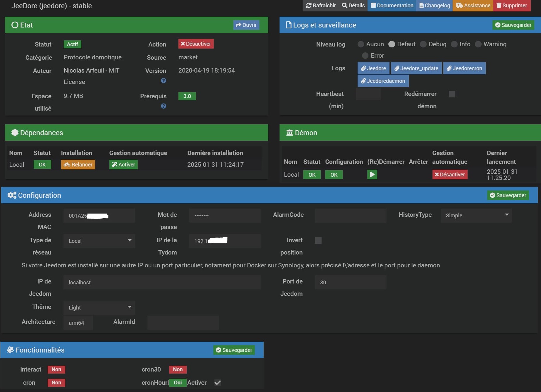The image size is (541, 392).
Task: Select the Debug log level radio button
Action: (423, 44)
